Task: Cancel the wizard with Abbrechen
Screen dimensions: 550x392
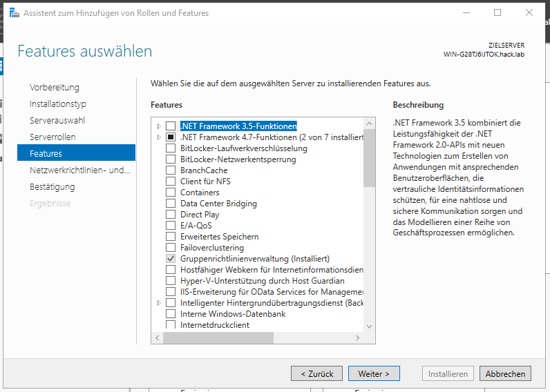Action: (505, 373)
